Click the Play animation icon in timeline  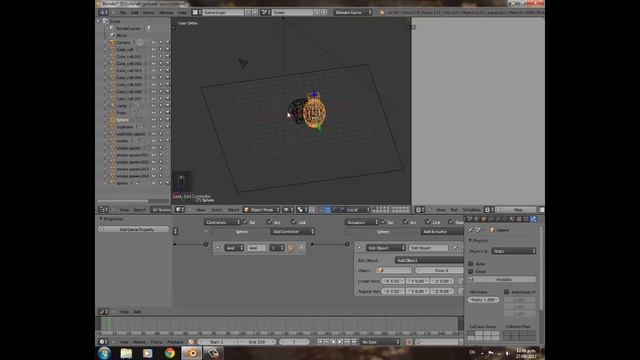[340, 342]
